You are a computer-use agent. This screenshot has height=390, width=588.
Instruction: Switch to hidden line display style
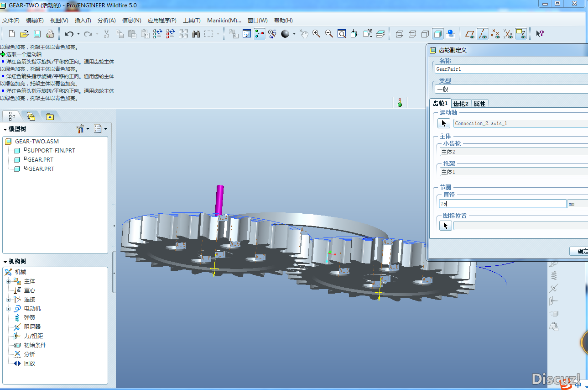pos(412,34)
